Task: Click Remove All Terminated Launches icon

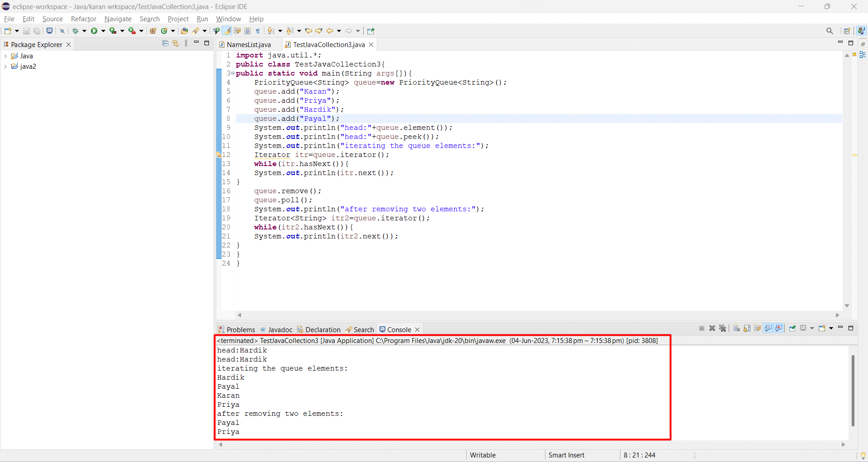Action: [x=722, y=328]
